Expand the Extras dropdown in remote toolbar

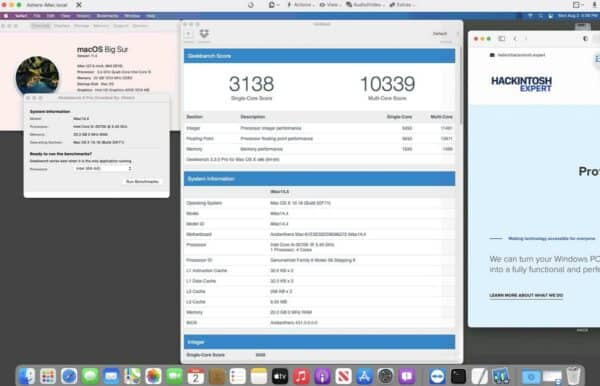point(402,5)
